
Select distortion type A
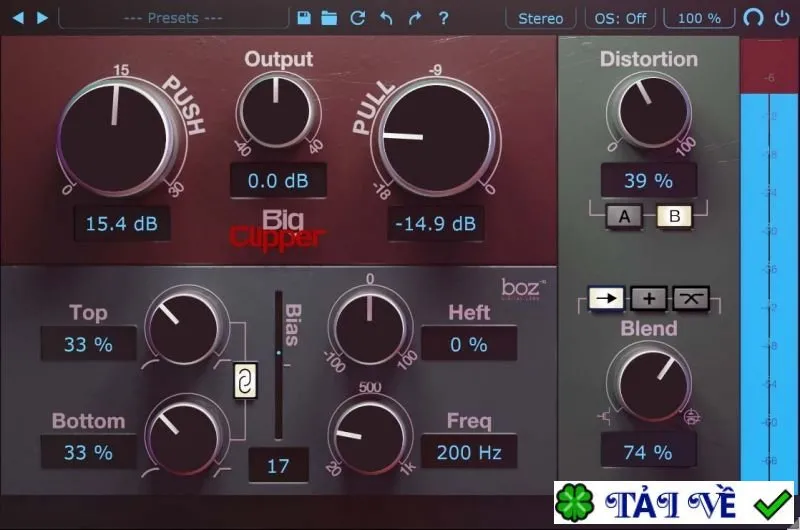tap(624, 217)
